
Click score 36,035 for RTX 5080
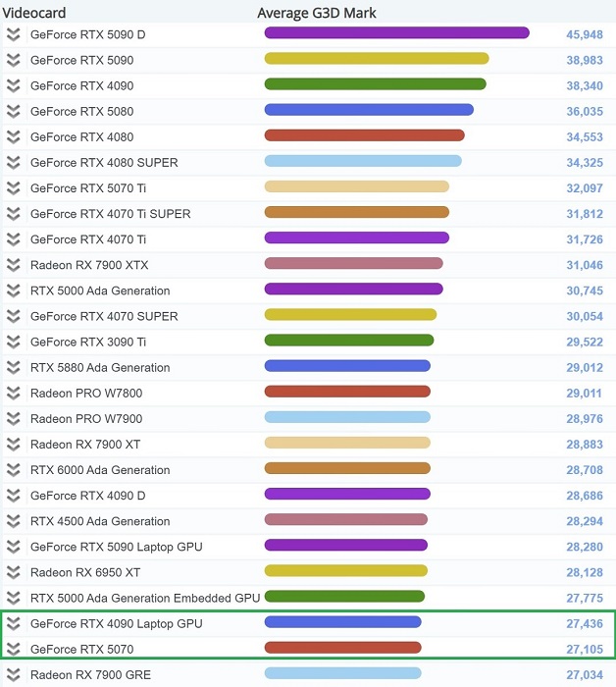(585, 111)
